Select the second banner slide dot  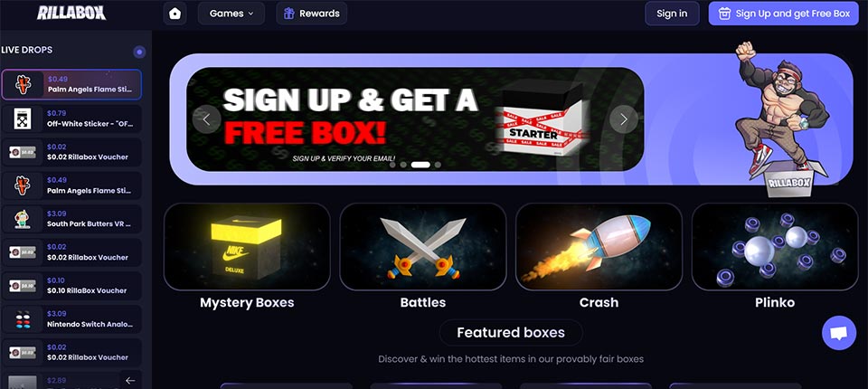pyautogui.click(x=403, y=165)
